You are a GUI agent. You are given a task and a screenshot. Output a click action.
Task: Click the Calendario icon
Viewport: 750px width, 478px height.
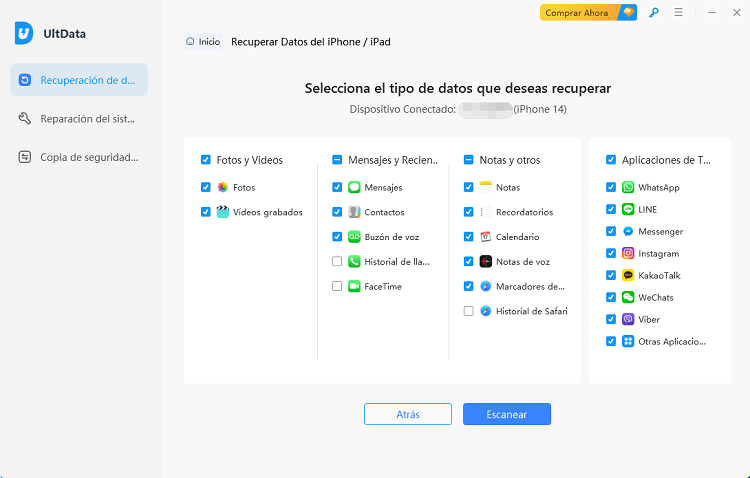tap(486, 237)
